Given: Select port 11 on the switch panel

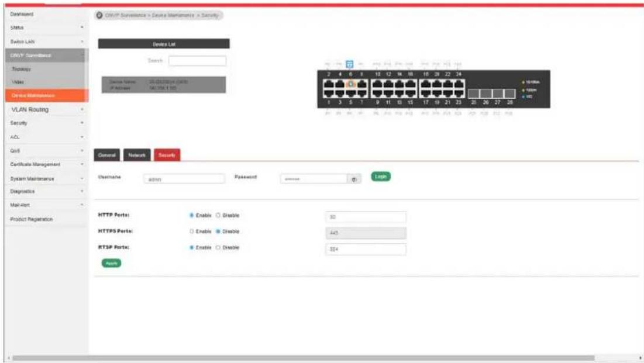Looking at the screenshot, I should pos(388,93).
